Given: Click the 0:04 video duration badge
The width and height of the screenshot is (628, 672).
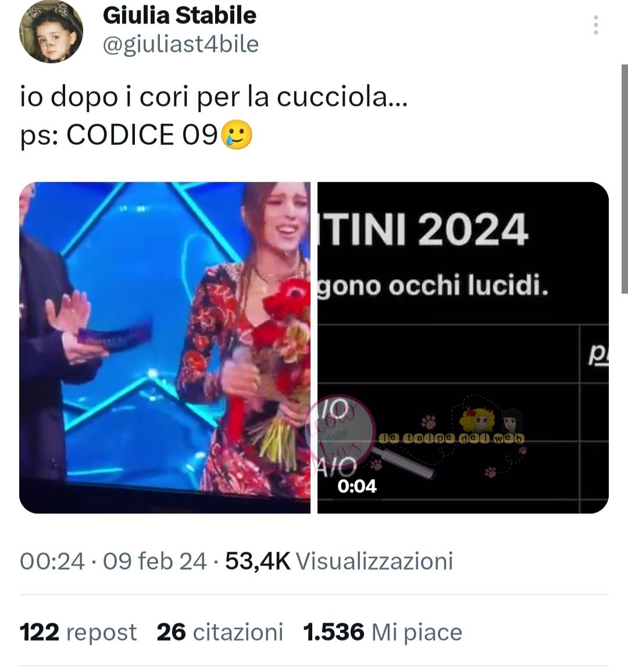Looking at the screenshot, I should point(357,486).
